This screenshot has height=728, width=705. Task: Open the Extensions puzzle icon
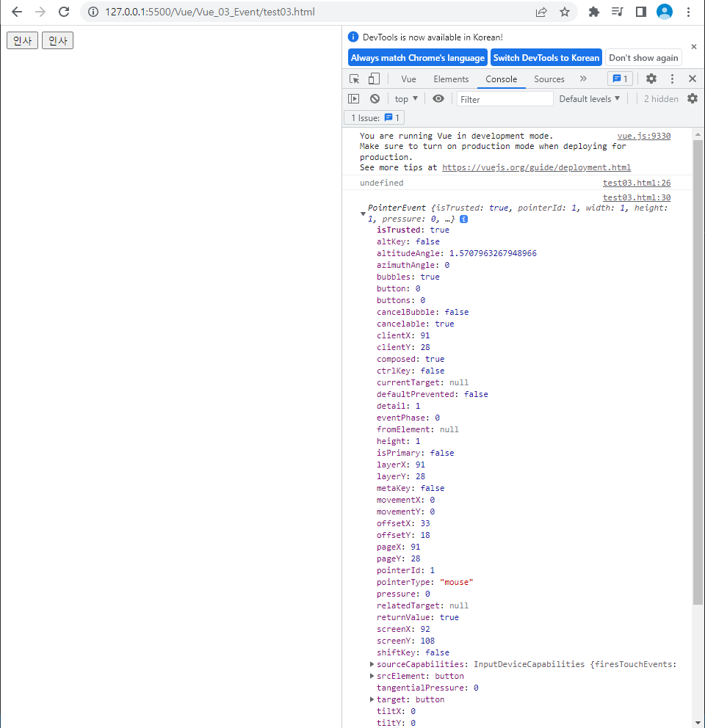(x=593, y=12)
